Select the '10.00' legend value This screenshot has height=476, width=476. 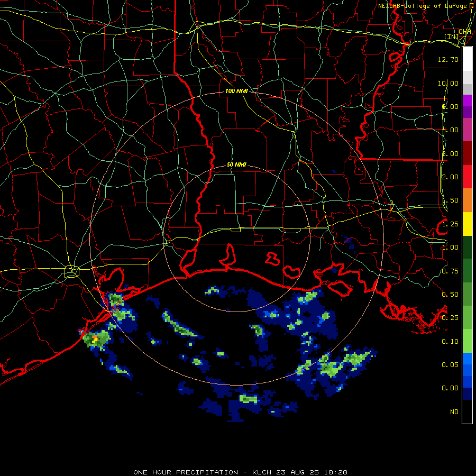pos(448,83)
